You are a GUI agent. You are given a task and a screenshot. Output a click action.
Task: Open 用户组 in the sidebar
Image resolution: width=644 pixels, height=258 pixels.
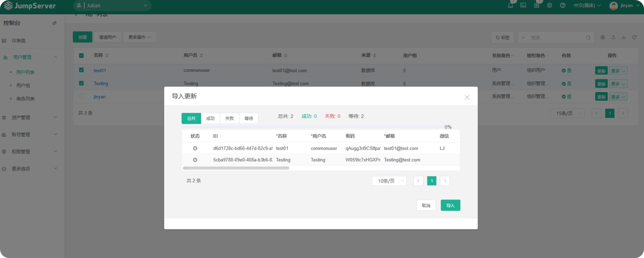pos(23,85)
